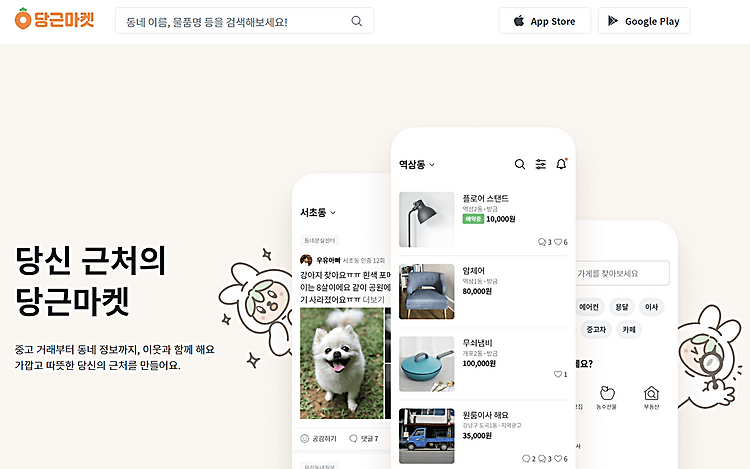
Task: Expand the 서초동 neighborhood dropdown
Action: (318, 212)
